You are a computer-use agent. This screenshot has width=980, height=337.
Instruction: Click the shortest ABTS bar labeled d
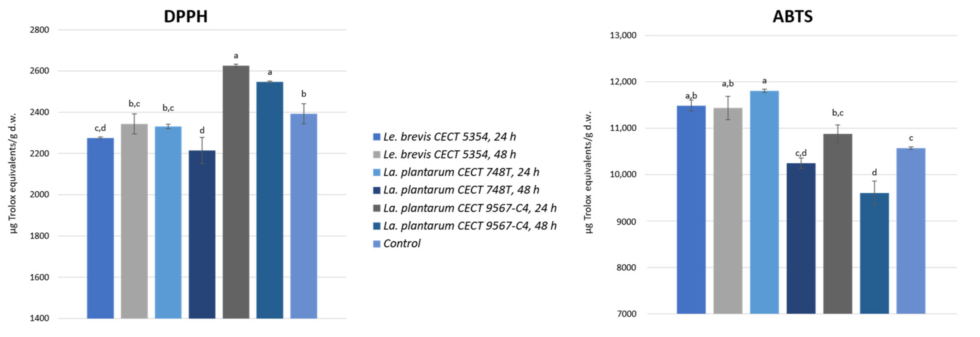click(x=874, y=253)
